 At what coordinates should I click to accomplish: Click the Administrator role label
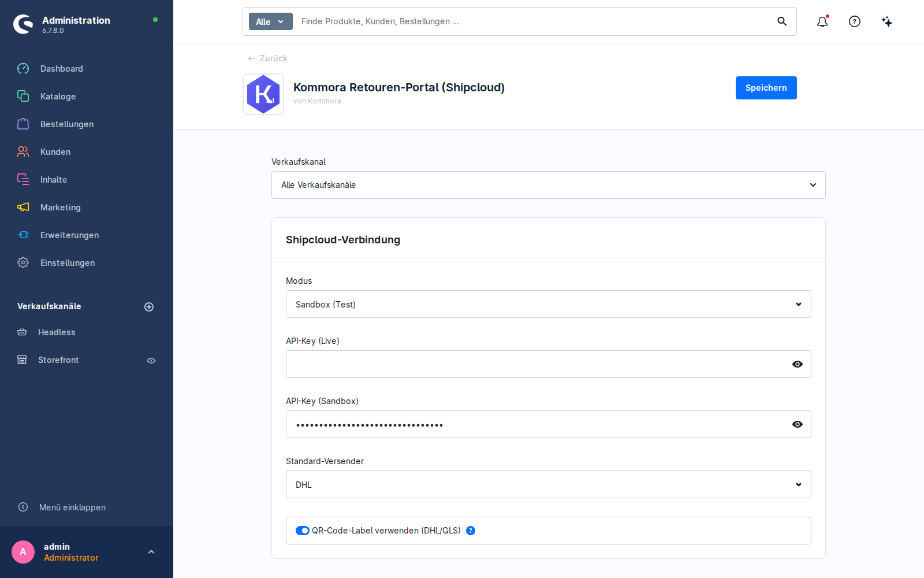(x=71, y=558)
